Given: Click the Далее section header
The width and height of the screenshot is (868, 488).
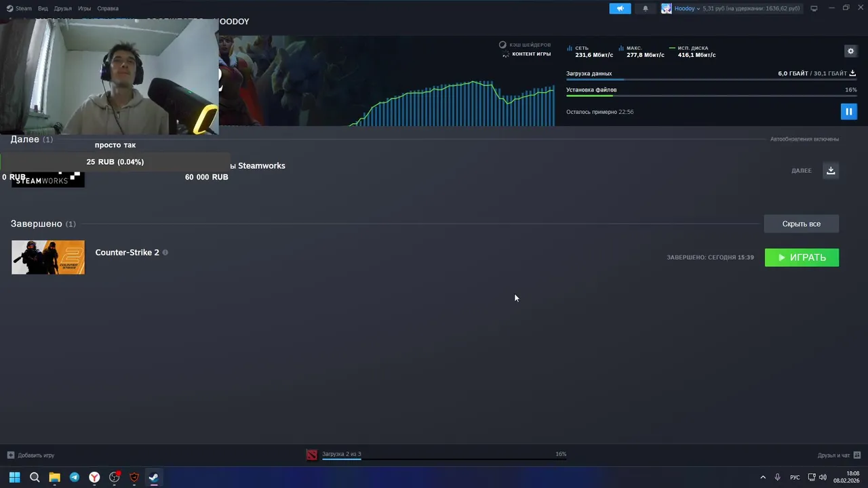Looking at the screenshot, I should (32, 139).
